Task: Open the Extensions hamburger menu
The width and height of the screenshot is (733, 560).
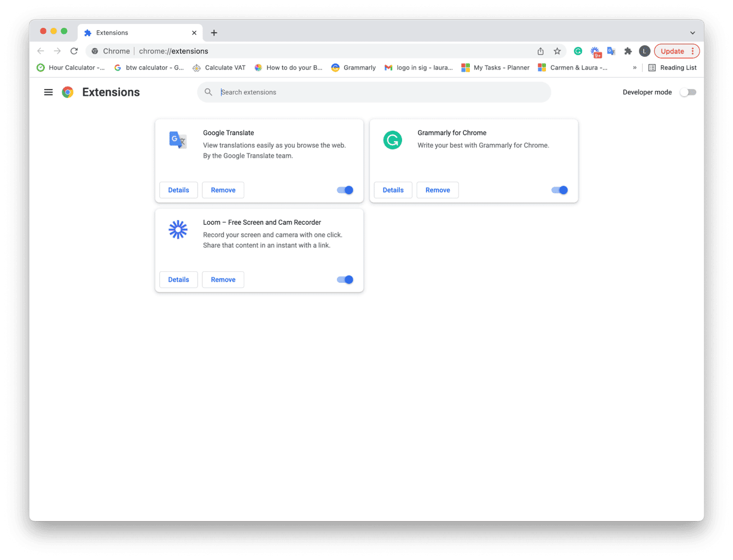Action: 48,92
